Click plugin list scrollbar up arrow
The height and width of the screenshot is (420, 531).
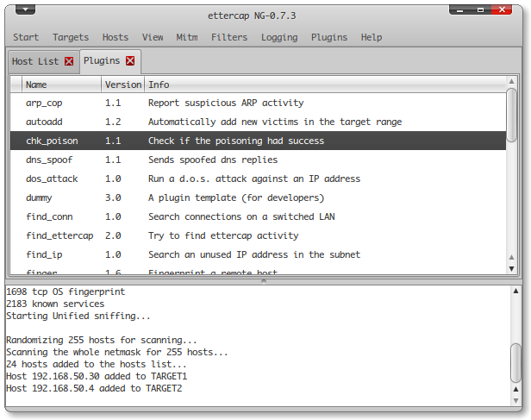[511, 81]
